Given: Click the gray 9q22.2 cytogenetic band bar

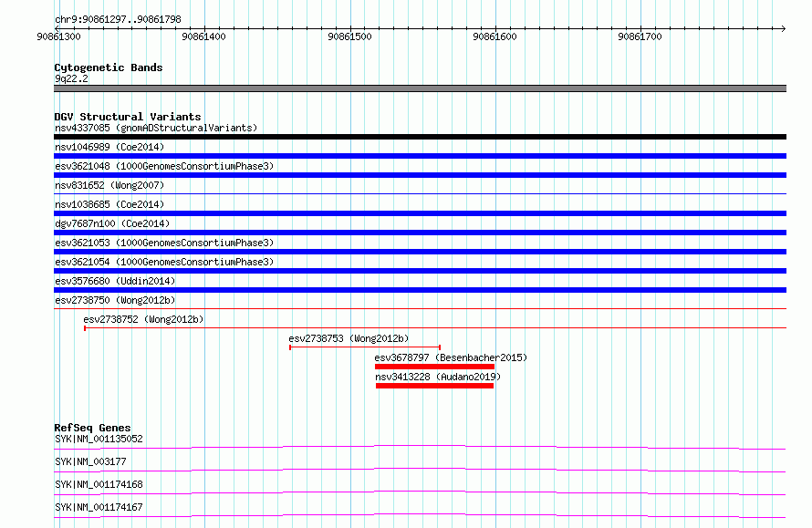Looking at the screenshot, I should pos(420,88).
